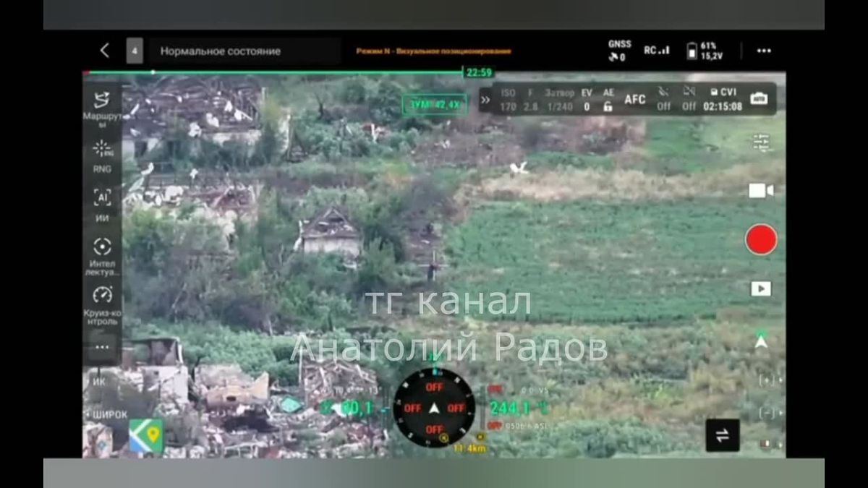Open the Интеллектуальное tracking tool
Image resolution: width=868 pixels, height=488 pixels.
coord(102,257)
